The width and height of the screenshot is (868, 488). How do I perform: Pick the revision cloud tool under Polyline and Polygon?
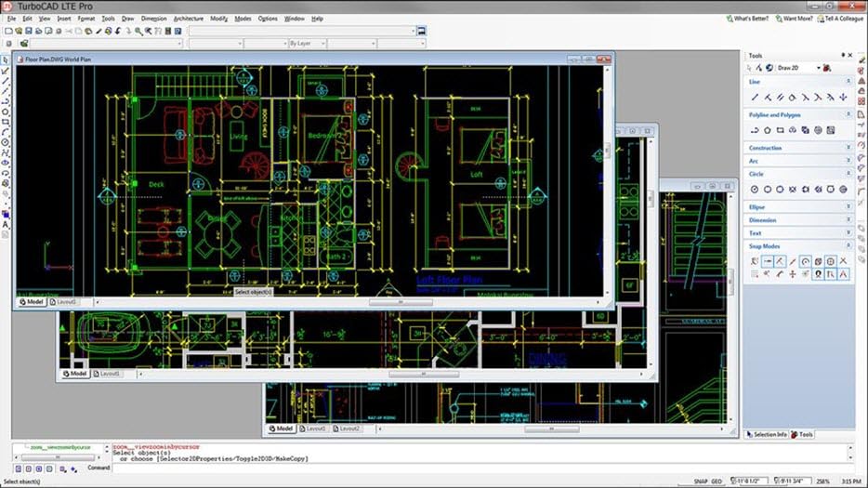coord(793,131)
